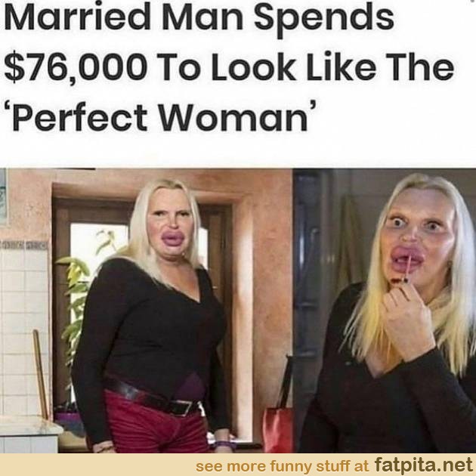The height and width of the screenshot is (476, 476).
Task: Click the beige footer banner strip
Action: pyautogui.click(x=238, y=465)
